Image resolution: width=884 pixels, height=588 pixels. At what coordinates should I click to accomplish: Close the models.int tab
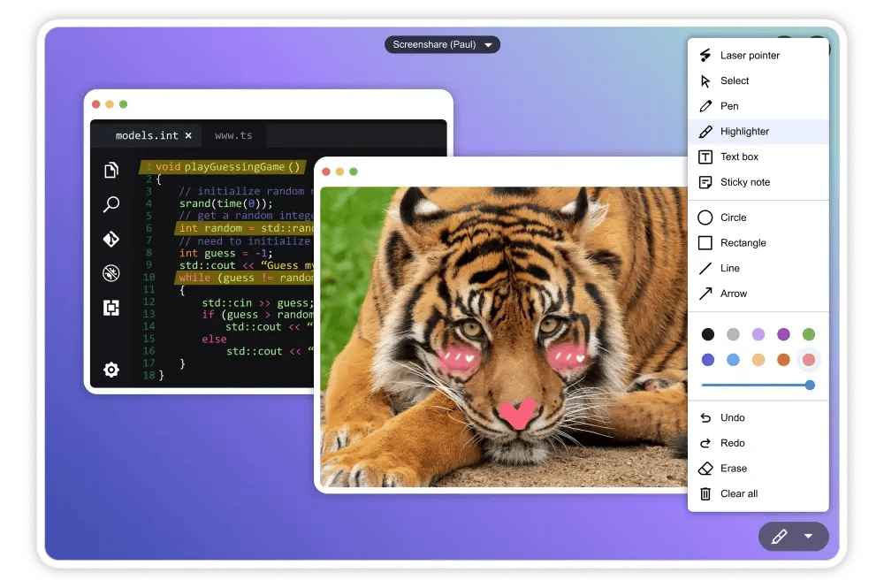188,135
